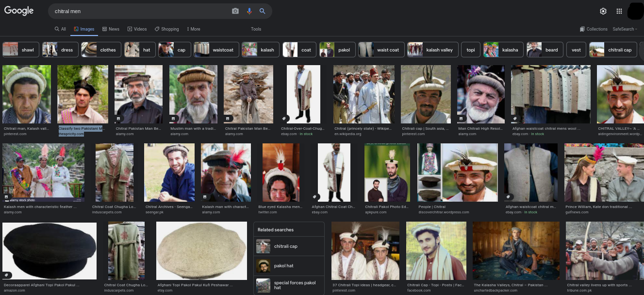Click the magnifier search button

(x=263, y=11)
